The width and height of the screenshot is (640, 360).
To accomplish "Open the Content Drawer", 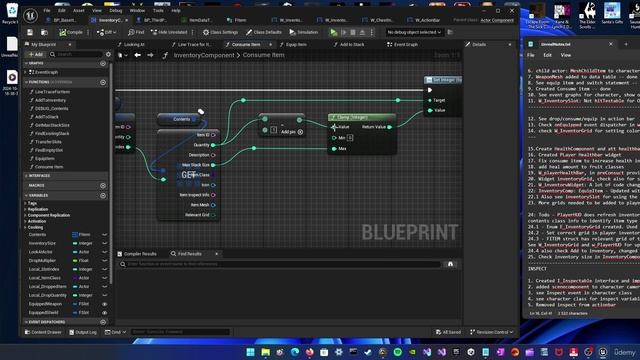I will click(43, 332).
